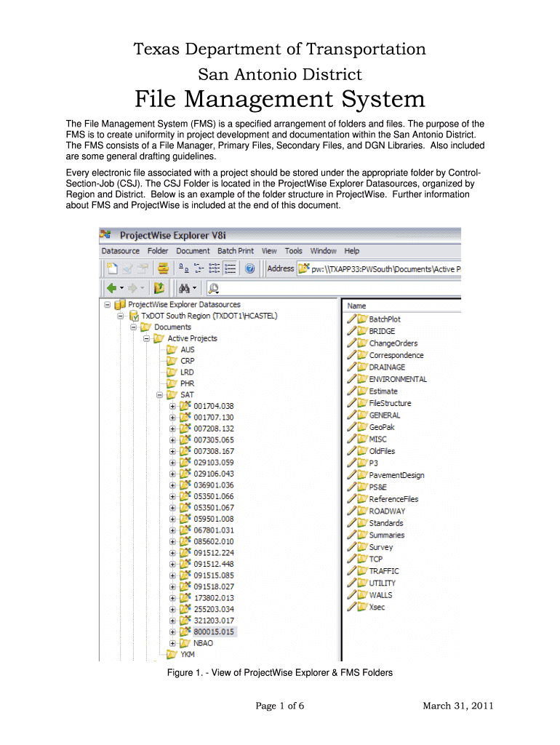Open the Batch Print menu

[236, 251]
